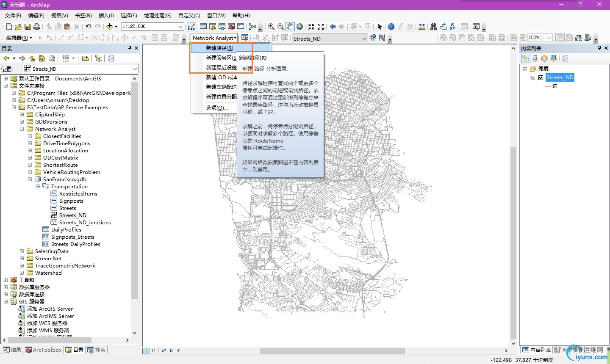This screenshot has width=610, height=364.
Task: Open the table of contents window icon
Action: [203, 27]
